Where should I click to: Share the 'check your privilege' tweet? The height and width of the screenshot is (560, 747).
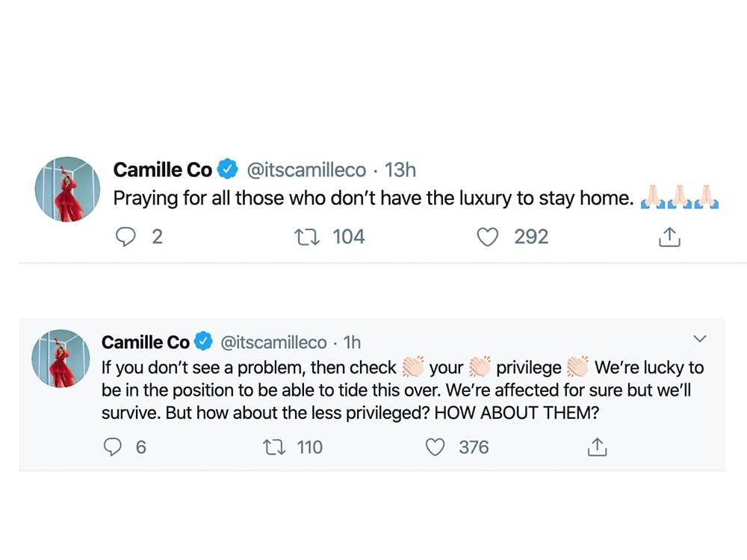click(x=596, y=447)
